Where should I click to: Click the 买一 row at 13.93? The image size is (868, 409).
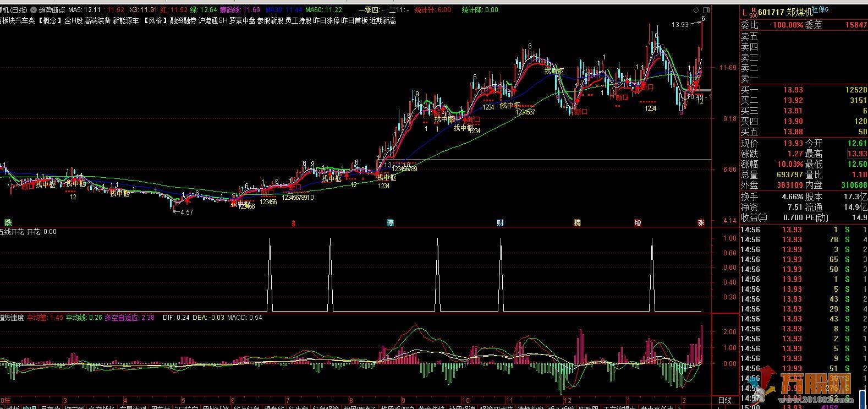pyautogui.click(x=804, y=90)
